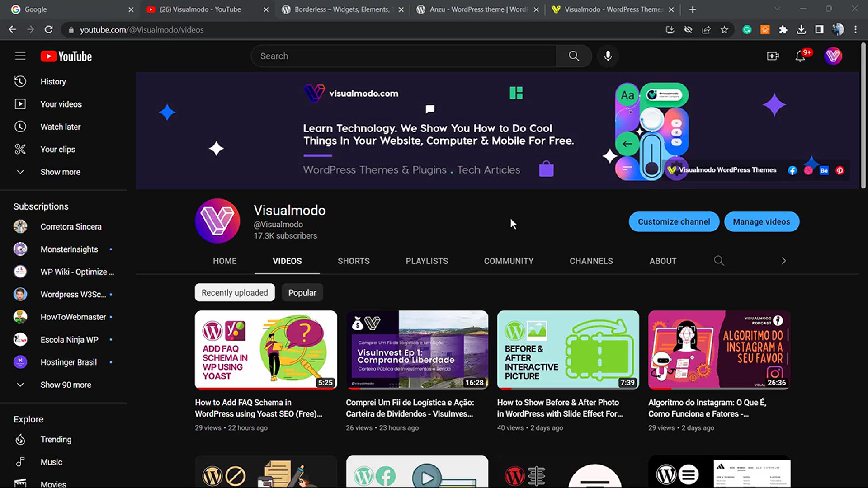This screenshot has width=868, height=488.
Task: Open MonsterInsights subscription
Action: tap(63, 249)
